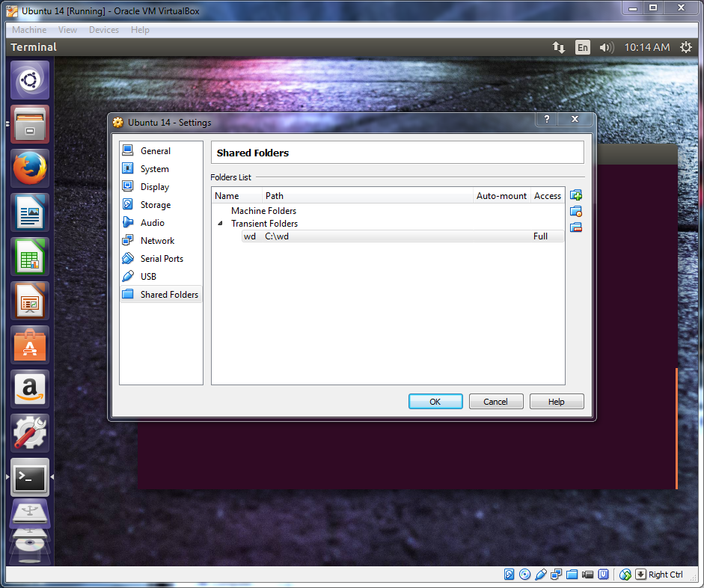The image size is (704, 588).
Task: Click the Auto-mount column header
Action: pyautogui.click(x=501, y=195)
